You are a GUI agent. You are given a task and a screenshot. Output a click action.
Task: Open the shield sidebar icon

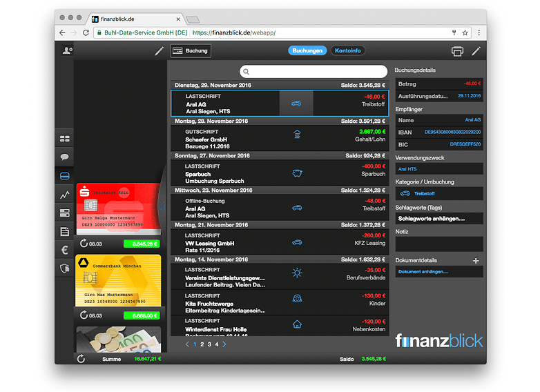tap(65, 268)
